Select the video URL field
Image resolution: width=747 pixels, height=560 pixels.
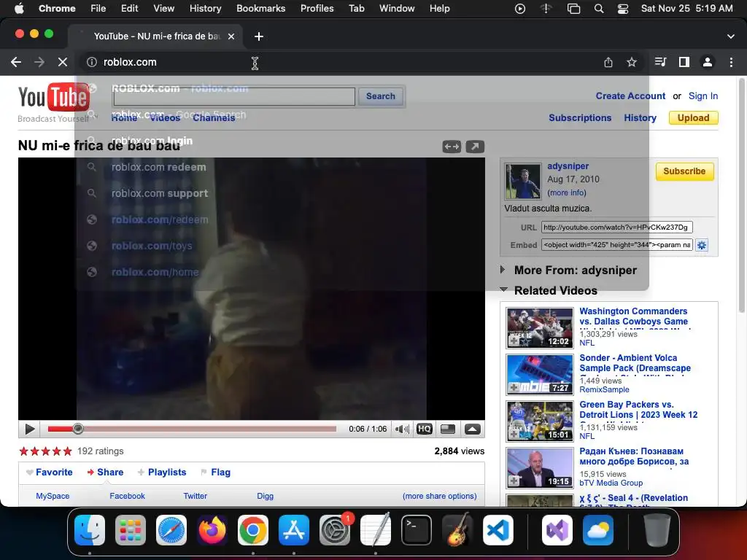616,227
